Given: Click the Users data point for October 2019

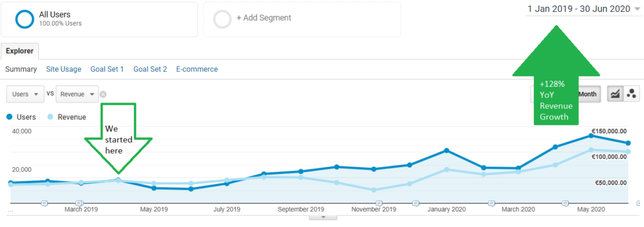Looking at the screenshot, I should (x=337, y=167).
